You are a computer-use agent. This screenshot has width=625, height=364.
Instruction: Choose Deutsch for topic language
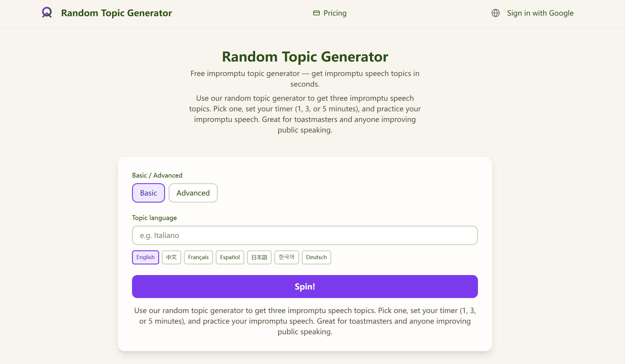click(316, 257)
